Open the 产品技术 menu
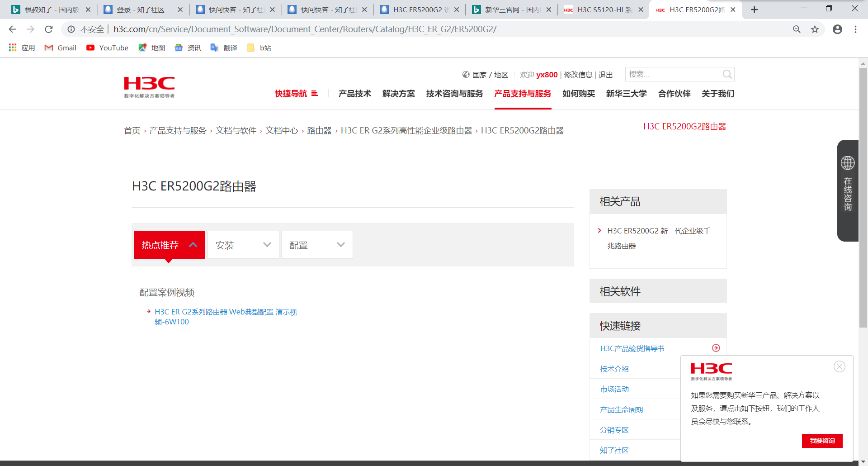Viewport: 868px width, 466px height. [x=355, y=94]
